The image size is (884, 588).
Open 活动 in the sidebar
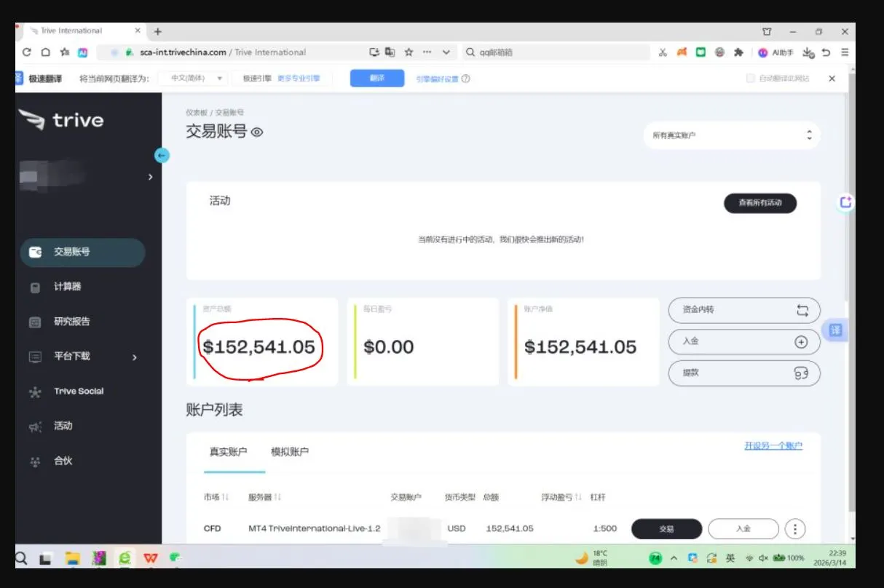pos(63,426)
